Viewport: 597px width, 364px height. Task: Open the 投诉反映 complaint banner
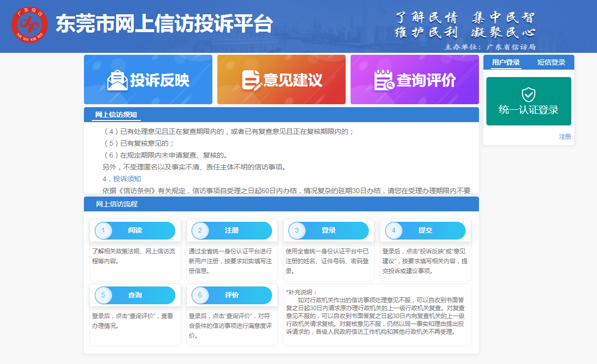pyautogui.click(x=148, y=80)
